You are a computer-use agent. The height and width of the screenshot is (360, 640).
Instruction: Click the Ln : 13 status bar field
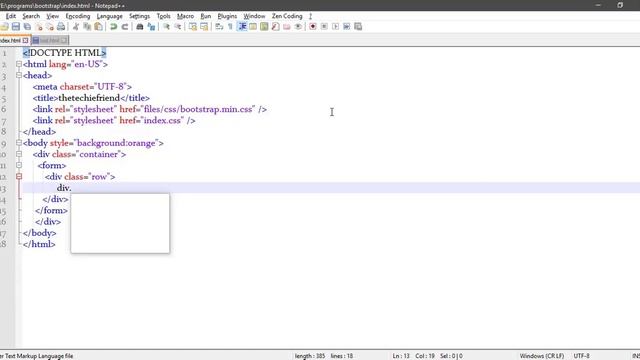point(401,356)
